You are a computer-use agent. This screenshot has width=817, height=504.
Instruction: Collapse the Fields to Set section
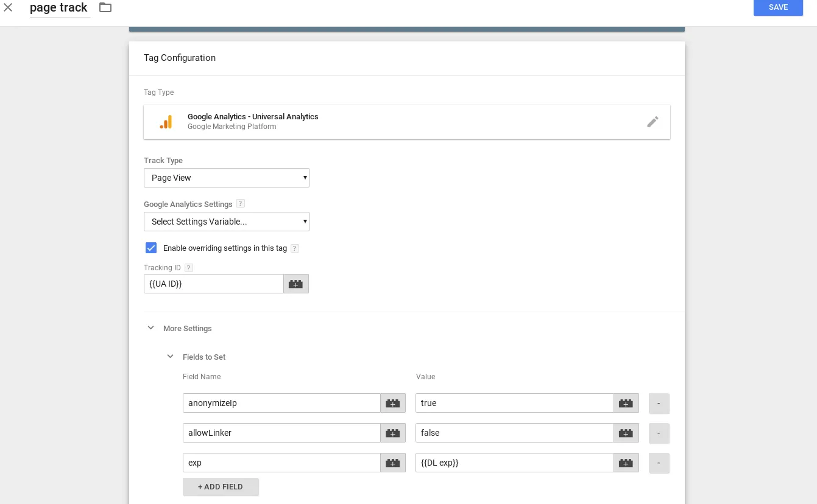click(171, 357)
